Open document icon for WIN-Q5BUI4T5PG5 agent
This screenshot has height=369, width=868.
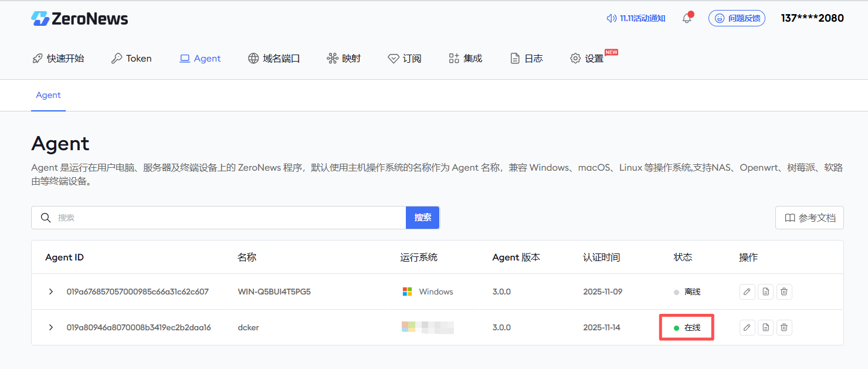coord(765,292)
